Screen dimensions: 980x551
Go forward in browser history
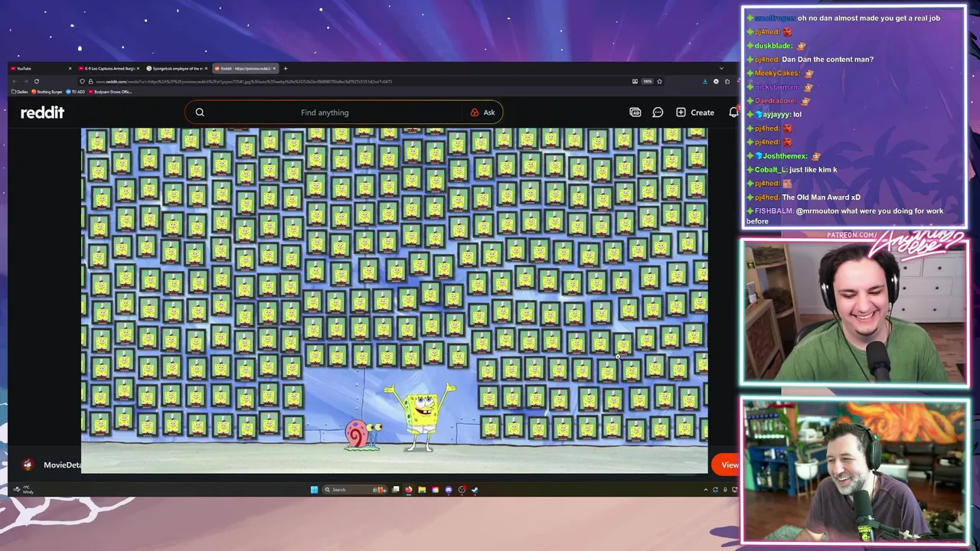point(25,81)
